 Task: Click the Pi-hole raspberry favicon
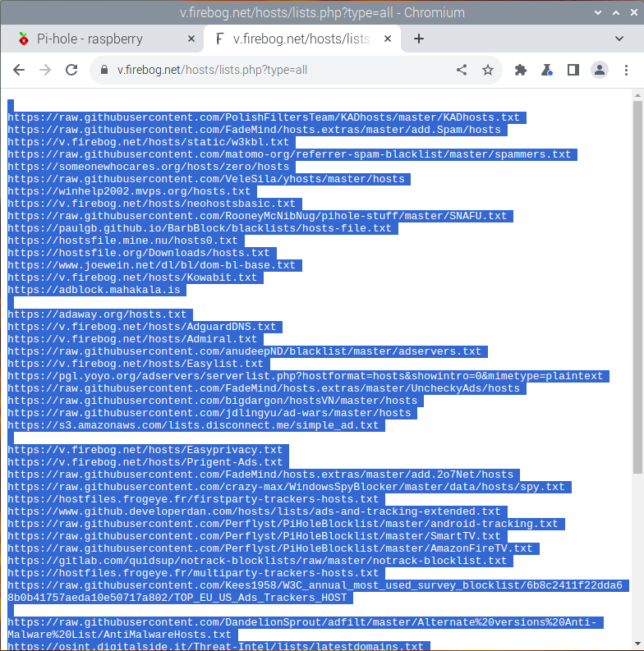24,39
